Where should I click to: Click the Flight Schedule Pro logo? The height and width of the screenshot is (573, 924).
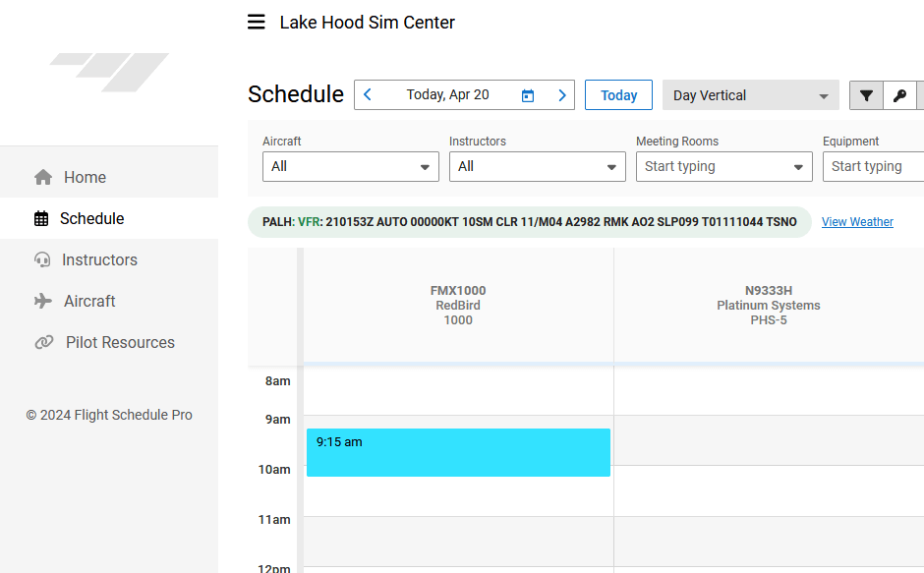(x=109, y=73)
